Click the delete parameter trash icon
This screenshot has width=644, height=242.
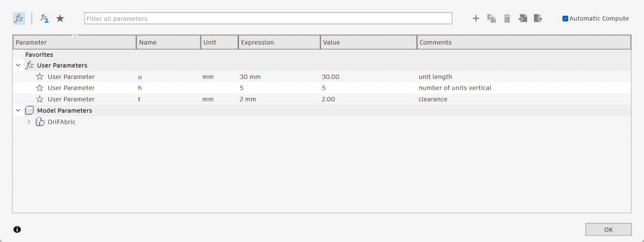tap(507, 19)
